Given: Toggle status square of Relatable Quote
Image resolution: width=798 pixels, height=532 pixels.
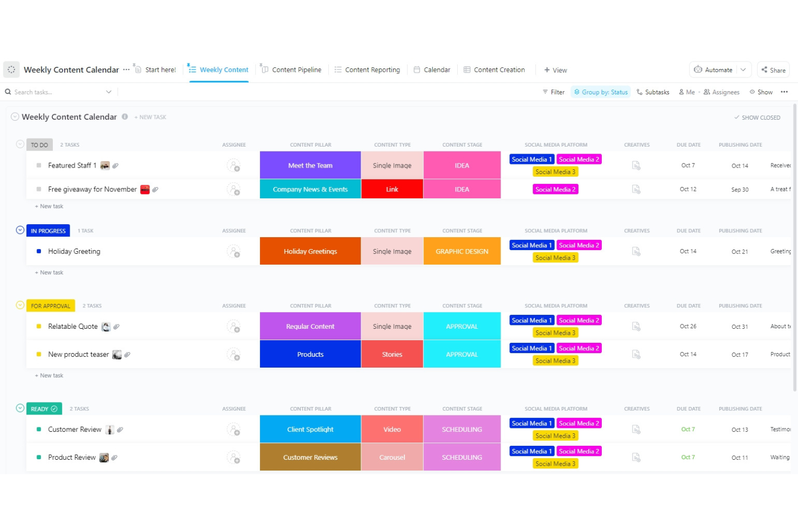Looking at the screenshot, I should (x=39, y=326).
